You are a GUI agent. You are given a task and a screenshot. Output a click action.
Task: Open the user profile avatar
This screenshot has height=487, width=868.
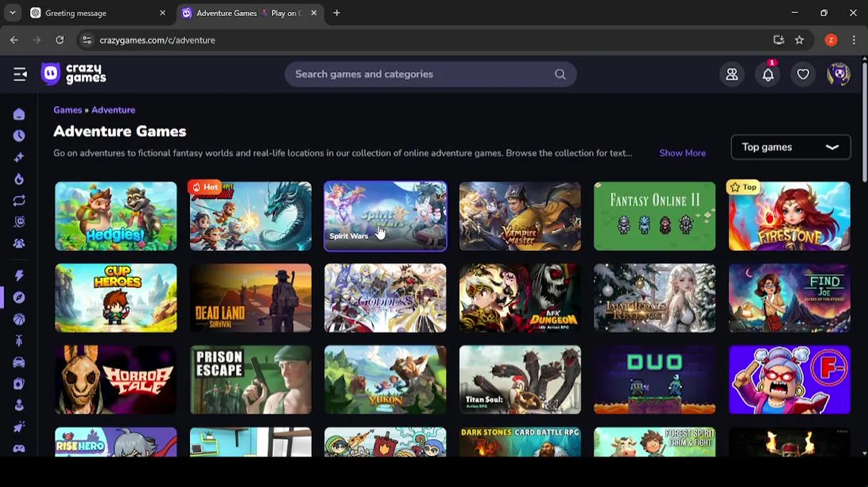point(838,74)
